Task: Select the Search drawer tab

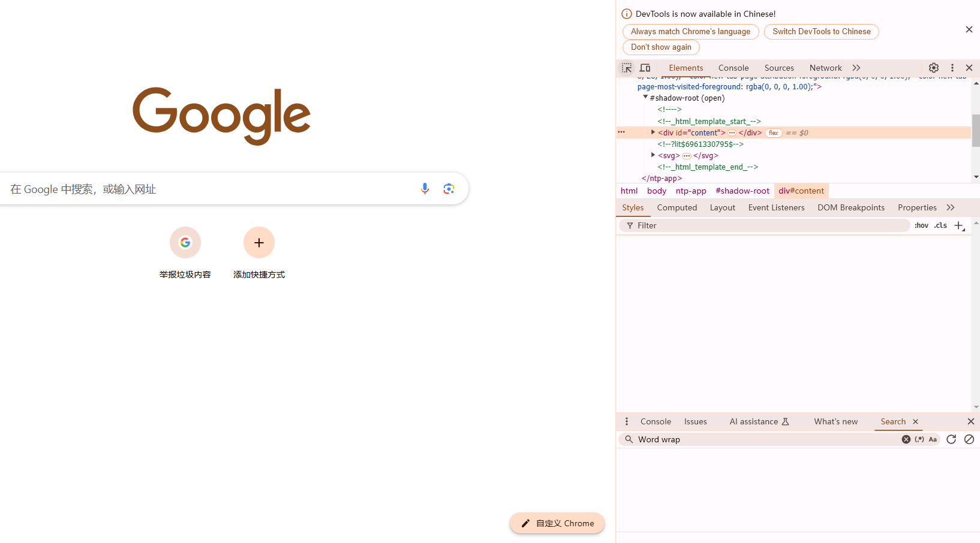Action: click(893, 421)
